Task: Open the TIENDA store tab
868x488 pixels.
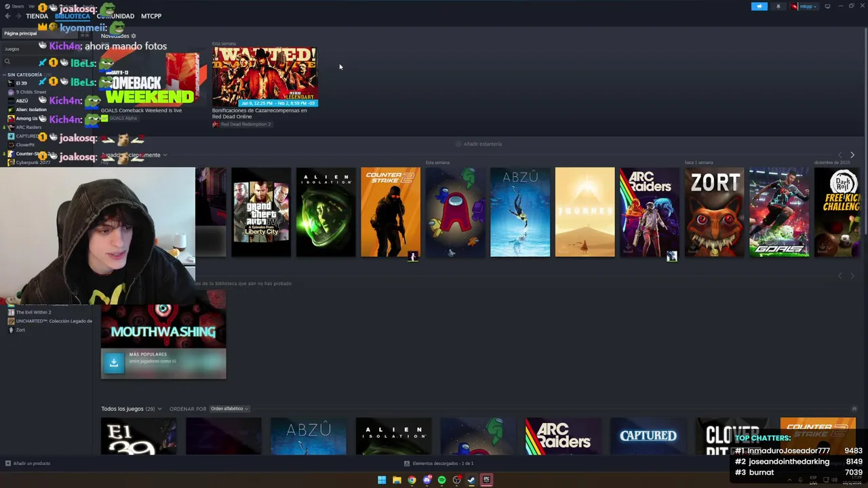Action: click(37, 16)
